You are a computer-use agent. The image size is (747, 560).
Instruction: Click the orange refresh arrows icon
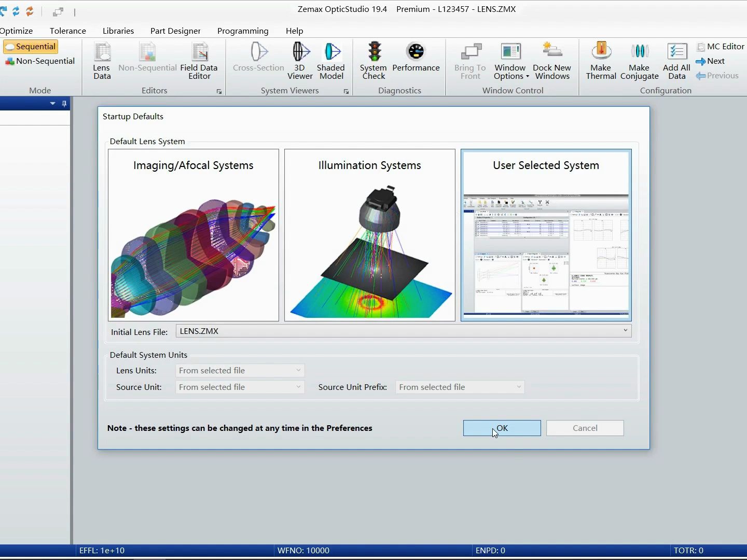tap(30, 11)
